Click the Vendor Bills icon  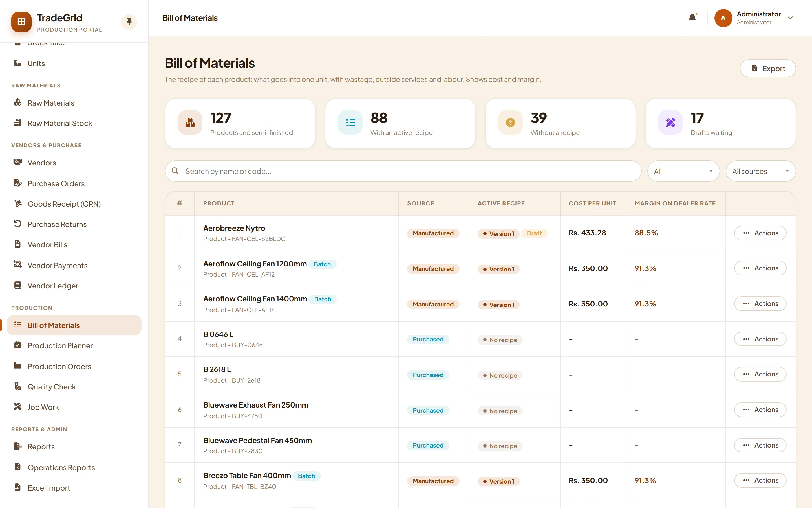[17, 244]
